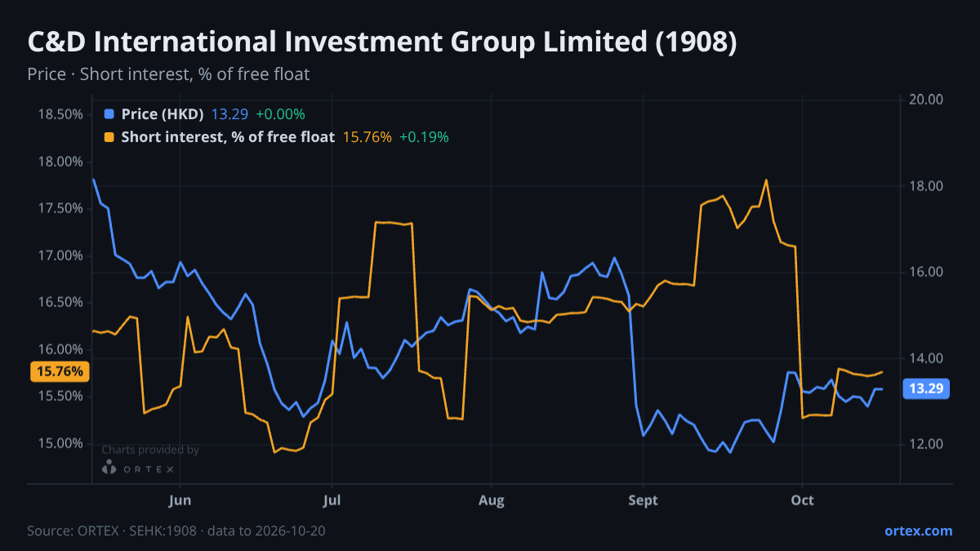This screenshot has height=551, width=980.
Task: Click the 17.50% left axis label
Action: (60, 208)
